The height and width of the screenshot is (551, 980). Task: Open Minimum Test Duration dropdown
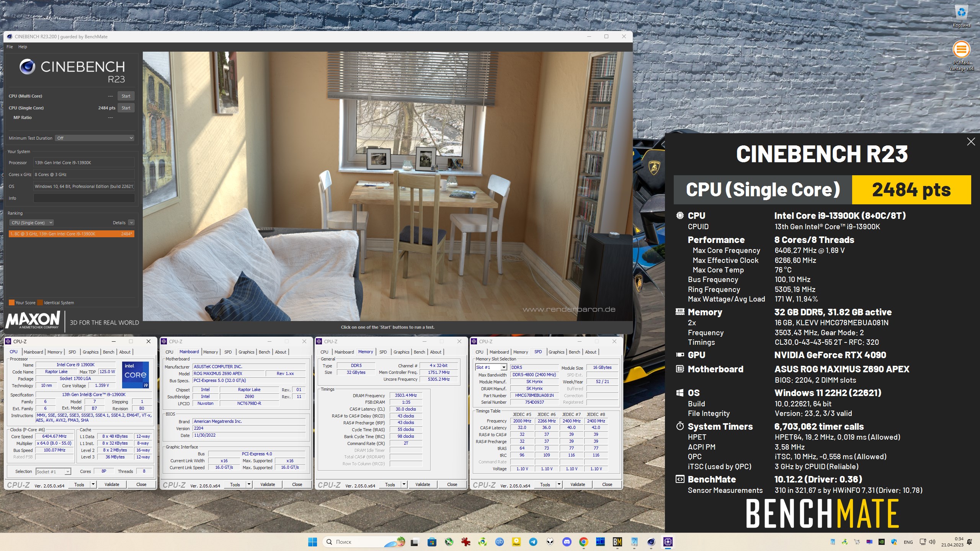[x=95, y=138]
